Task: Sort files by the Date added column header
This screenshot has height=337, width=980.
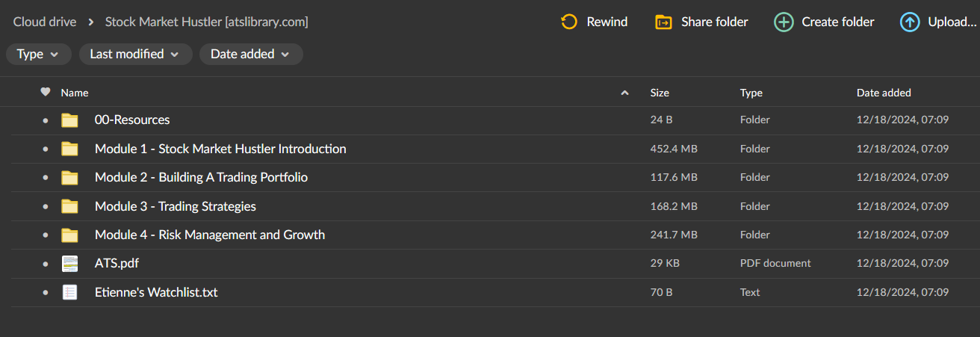Action: pyautogui.click(x=884, y=93)
